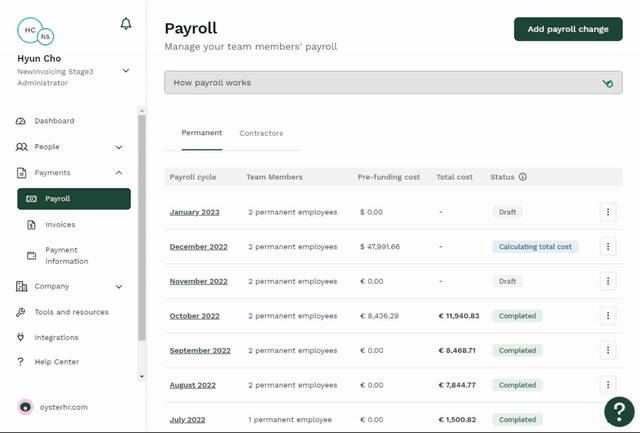Screen dimensions: 640x433
Task: Open the October 2022 payroll cycle
Action: point(194,316)
